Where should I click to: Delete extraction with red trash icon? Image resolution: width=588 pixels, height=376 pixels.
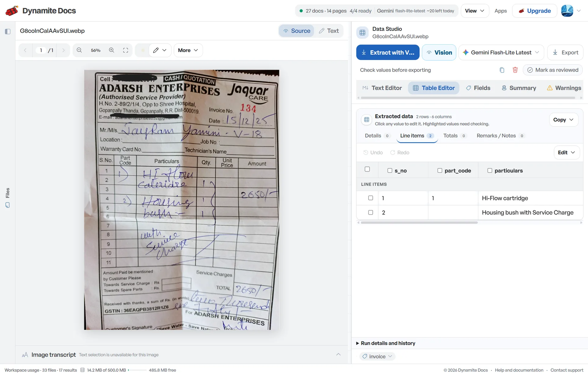coord(515,70)
